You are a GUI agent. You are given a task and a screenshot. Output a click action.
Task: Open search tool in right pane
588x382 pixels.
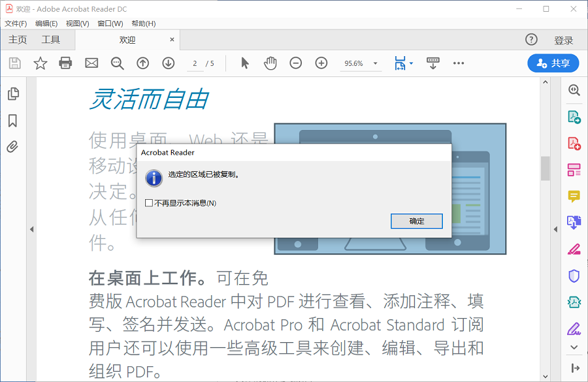[574, 90]
